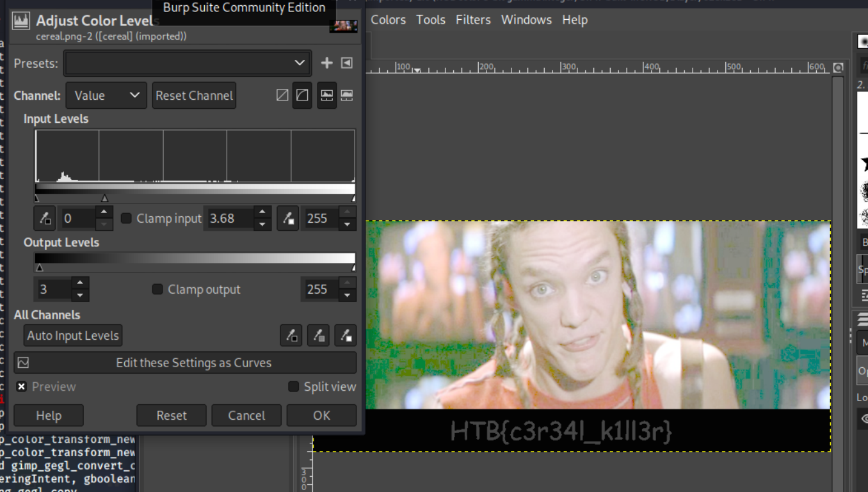This screenshot has height=492, width=868.
Task: Open the presets management menu icon
Action: [x=346, y=63]
